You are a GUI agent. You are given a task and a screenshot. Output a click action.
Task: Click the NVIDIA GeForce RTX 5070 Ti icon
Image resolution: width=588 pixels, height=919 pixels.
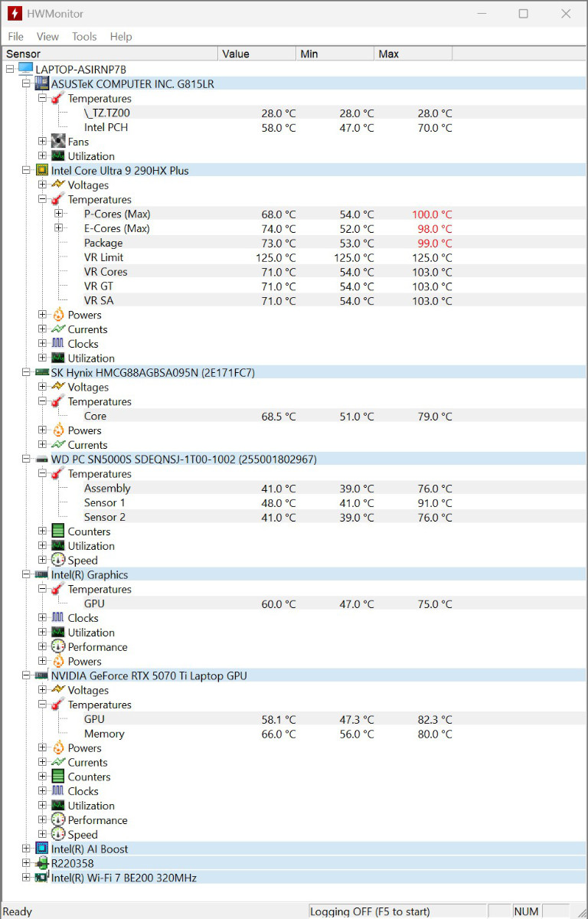42,675
